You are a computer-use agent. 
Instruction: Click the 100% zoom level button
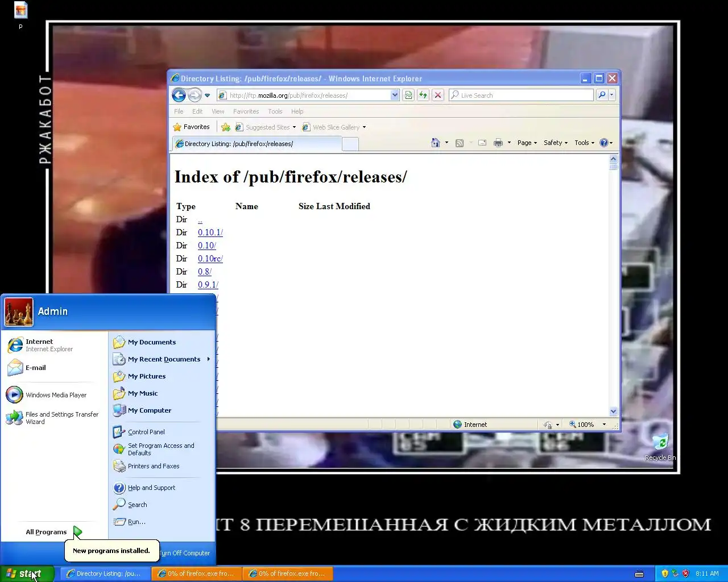point(582,425)
